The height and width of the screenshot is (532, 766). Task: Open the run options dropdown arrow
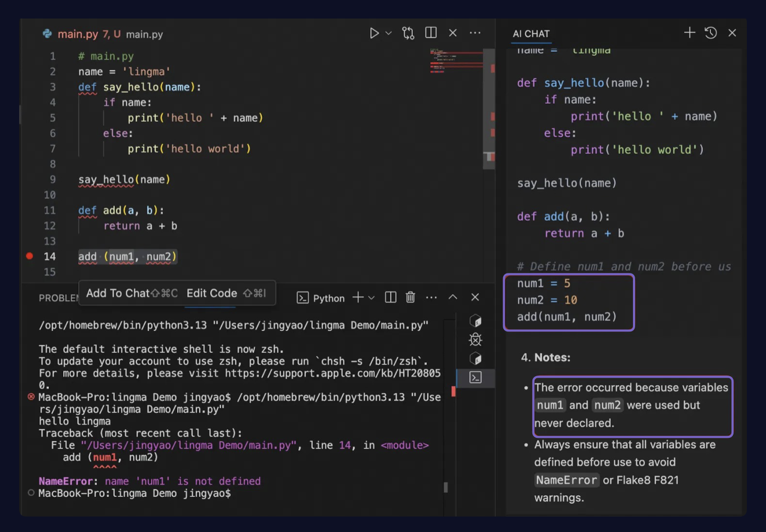(388, 33)
